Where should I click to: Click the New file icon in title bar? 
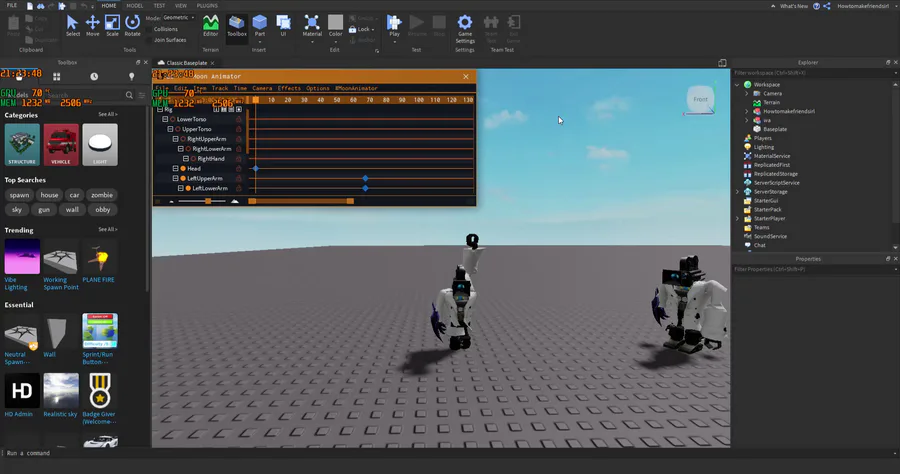pos(30,6)
